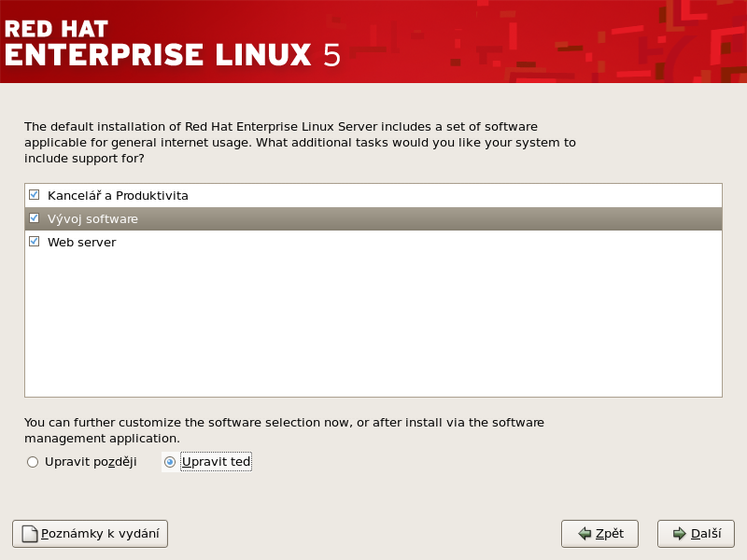Highlight the Web server list row text
The width and height of the screenshot is (747, 560).
tap(81, 243)
